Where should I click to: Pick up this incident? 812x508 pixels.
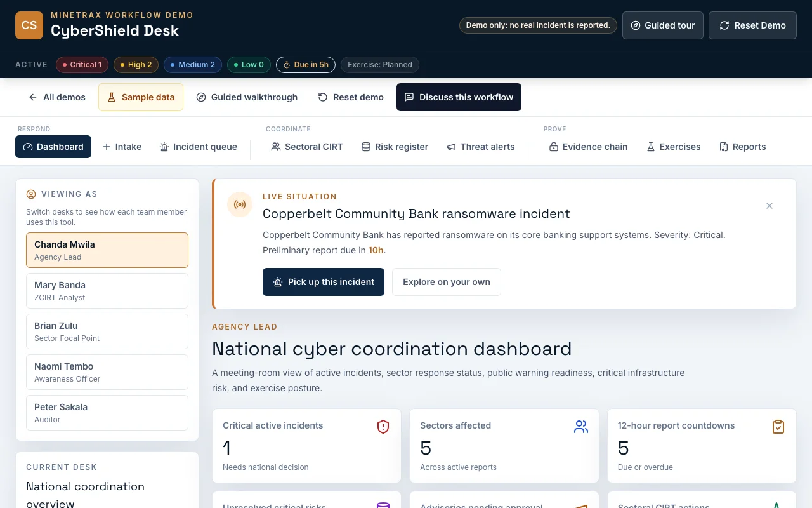point(324,282)
